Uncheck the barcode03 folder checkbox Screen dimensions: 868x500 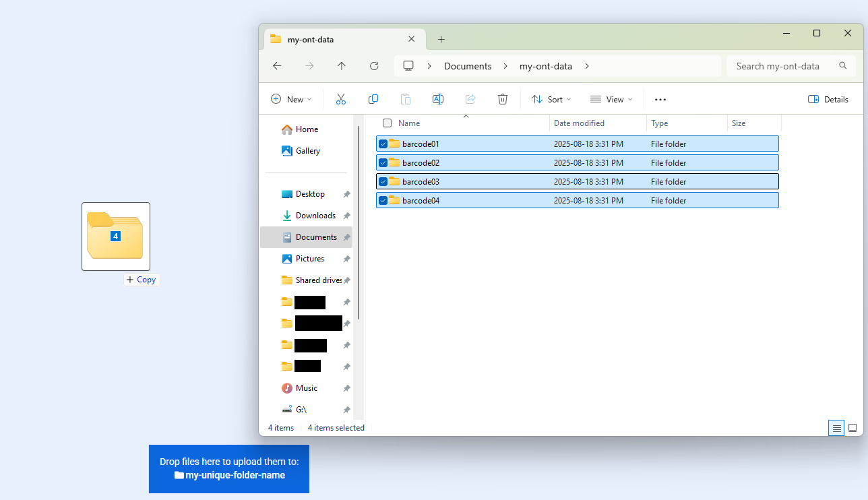(x=383, y=181)
